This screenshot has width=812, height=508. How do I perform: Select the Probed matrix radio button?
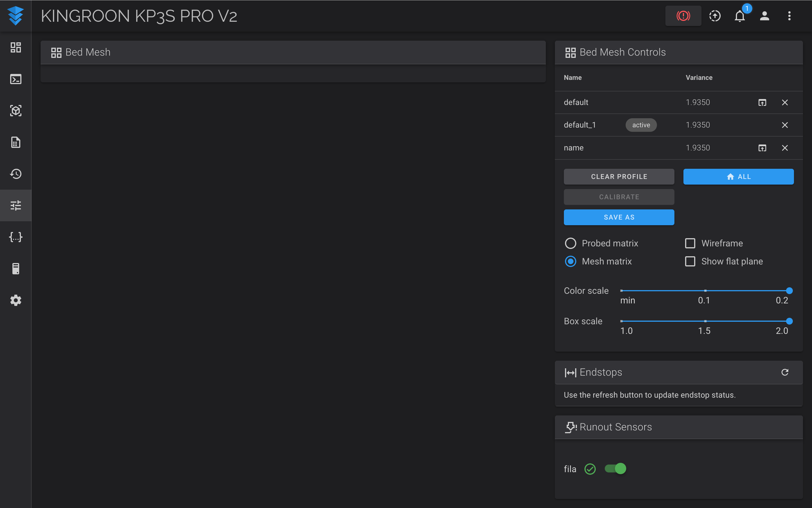(570, 243)
